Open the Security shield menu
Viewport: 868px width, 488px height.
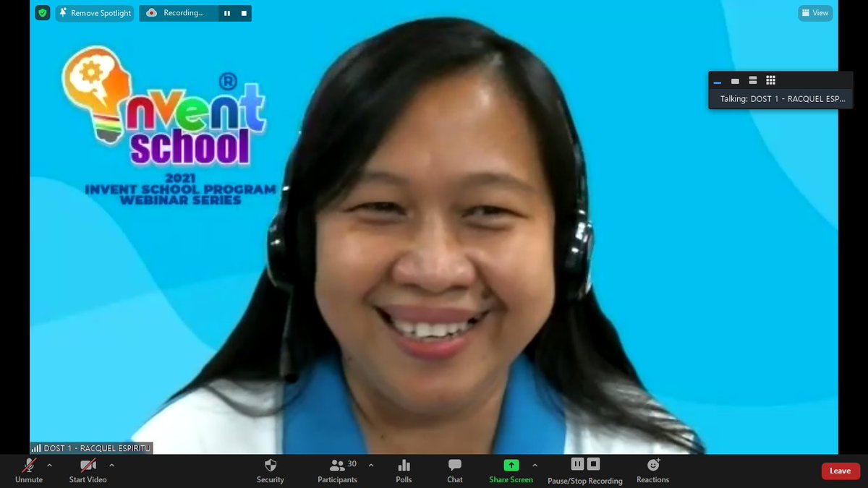pyautogui.click(x=270, y=470)
